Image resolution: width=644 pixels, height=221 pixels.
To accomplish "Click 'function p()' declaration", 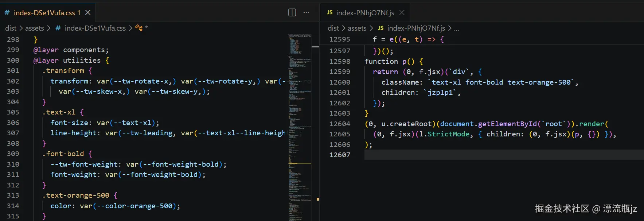I will point(390,62).
